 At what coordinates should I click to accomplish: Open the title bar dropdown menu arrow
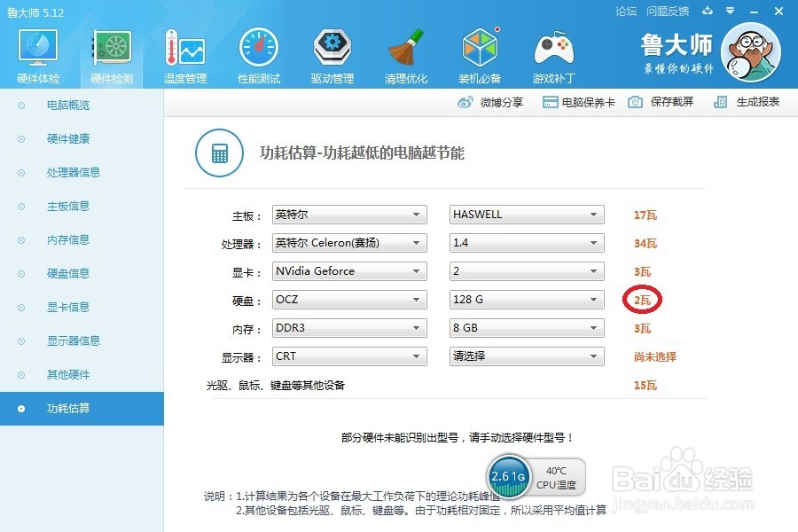[731, 11]
